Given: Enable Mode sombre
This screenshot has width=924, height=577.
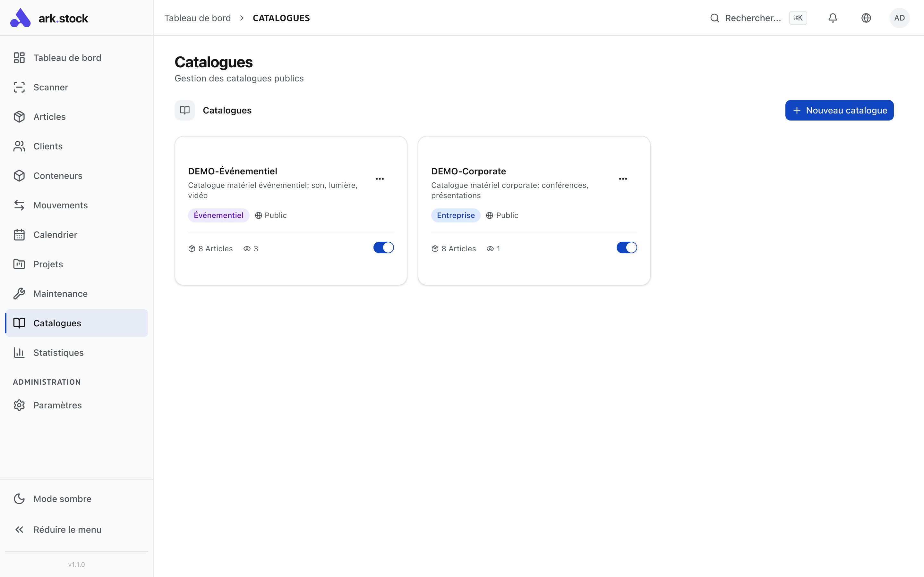Looking at the screenshot, I should [62, 498].
